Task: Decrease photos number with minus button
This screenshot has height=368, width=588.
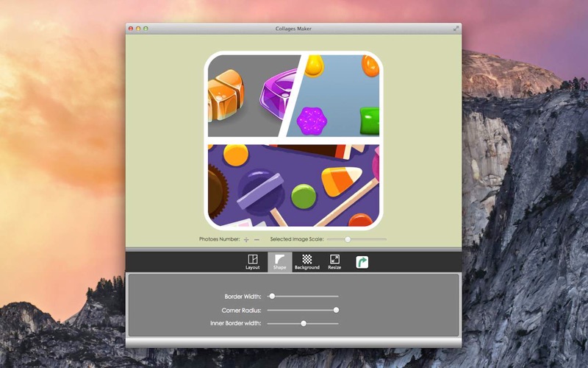Action: (x=257, y=240)
